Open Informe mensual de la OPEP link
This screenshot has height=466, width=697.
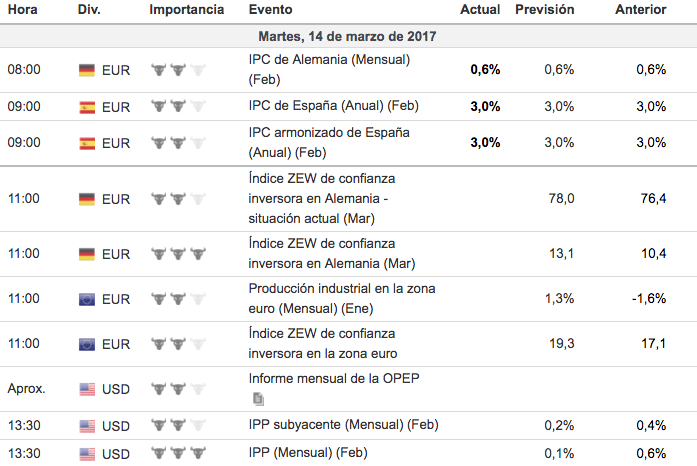(x=327, y=379)
